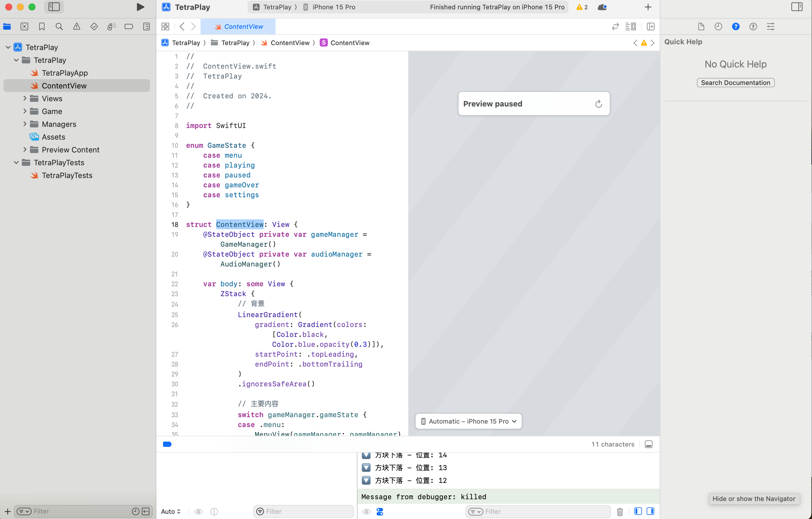Refresh the paused preview

tap(599, 104)
